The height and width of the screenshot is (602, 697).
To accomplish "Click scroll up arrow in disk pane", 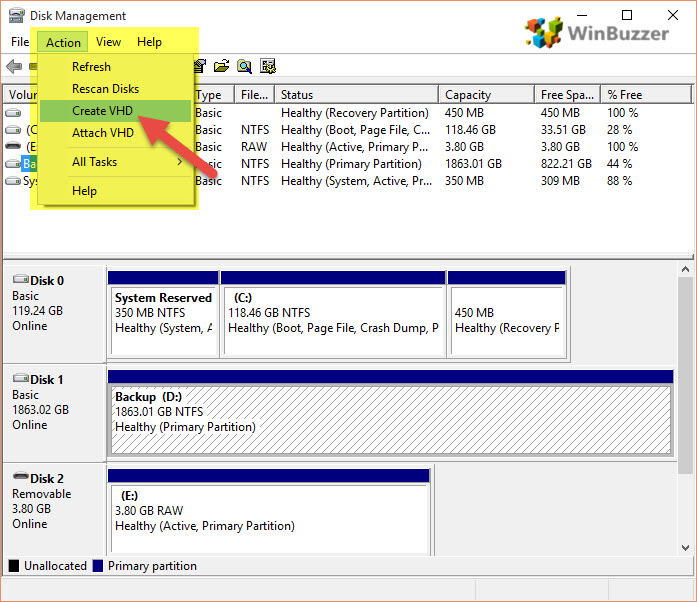I will [685, 269].
